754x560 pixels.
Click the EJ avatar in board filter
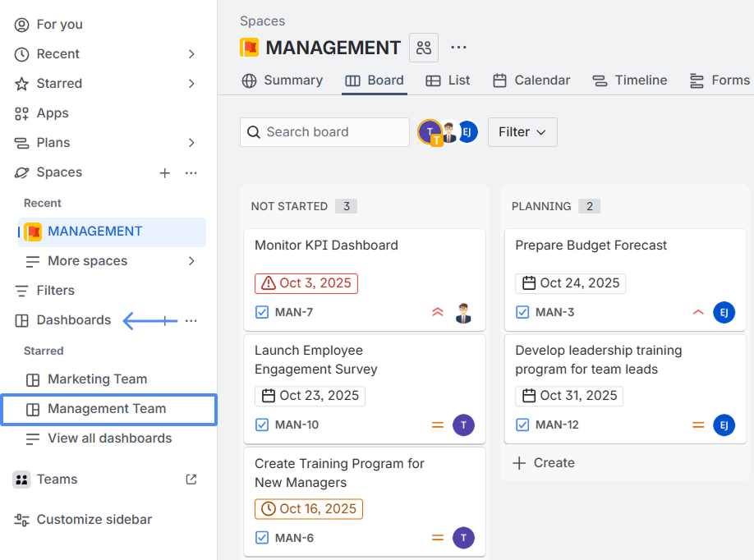coord(468,131)
